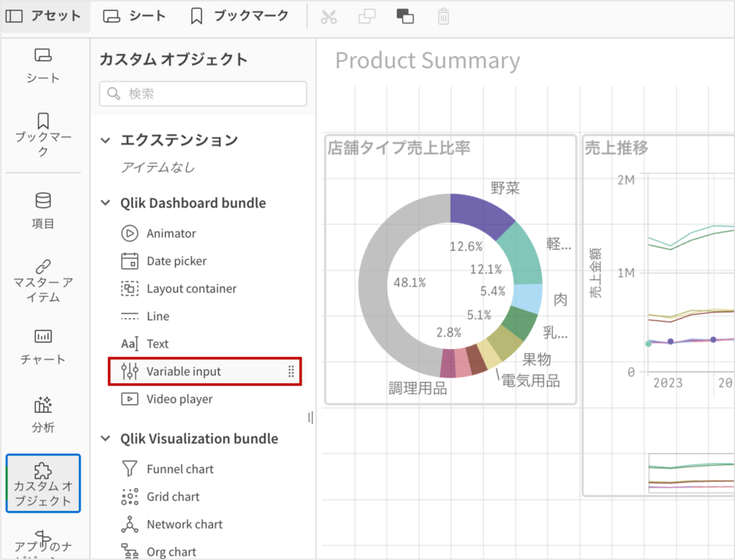The height and width of the screenshot is (560, 735).
Task: Open the ブックマーク panel in sidebar
Action: tap(43, 134)
